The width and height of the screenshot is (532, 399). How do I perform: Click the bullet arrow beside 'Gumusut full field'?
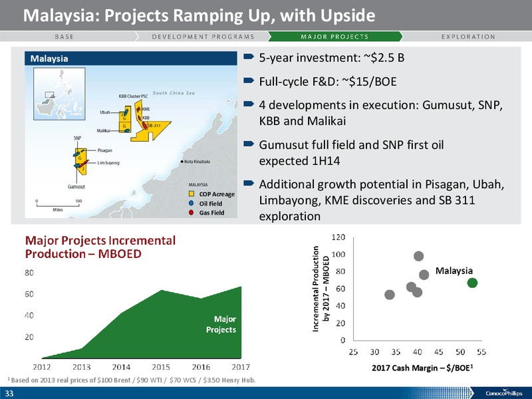coord(249,144)
